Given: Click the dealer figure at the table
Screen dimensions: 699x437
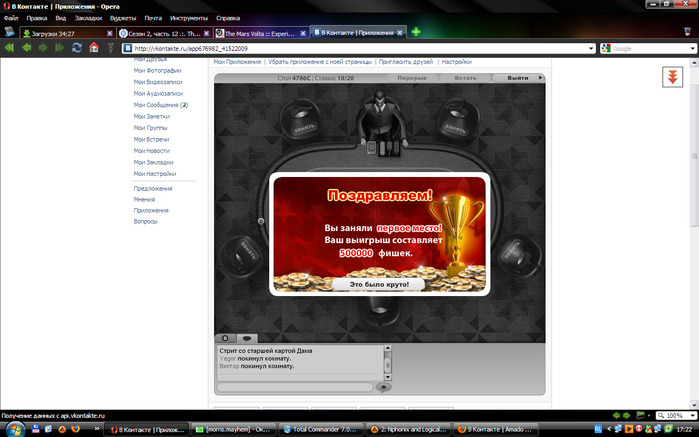Looking at the screenshot, I should tap(379, 118).
